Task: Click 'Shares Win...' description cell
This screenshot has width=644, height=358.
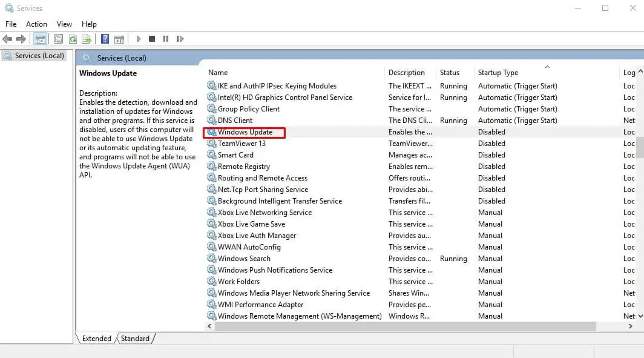Action: click(409, 293)
